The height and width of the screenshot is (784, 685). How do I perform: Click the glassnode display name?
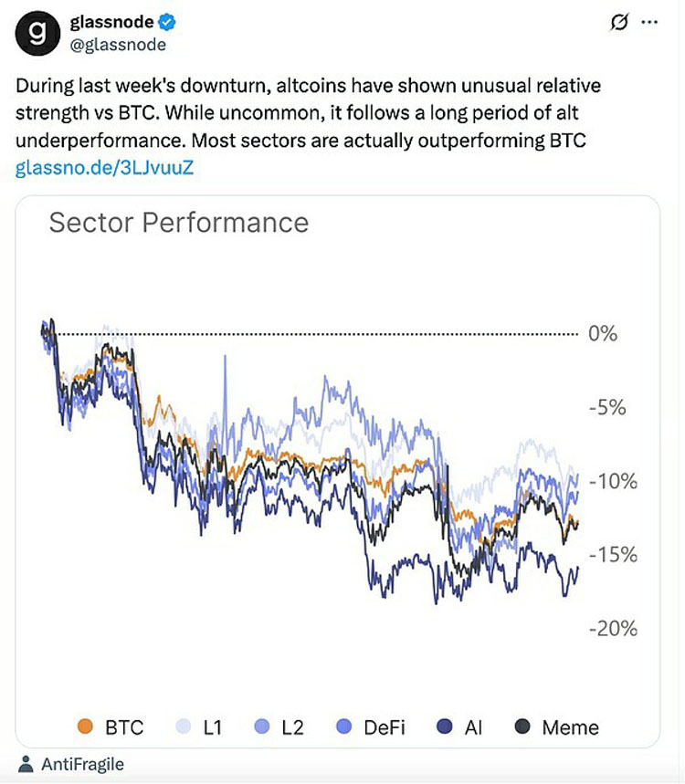tap(111, 22)
